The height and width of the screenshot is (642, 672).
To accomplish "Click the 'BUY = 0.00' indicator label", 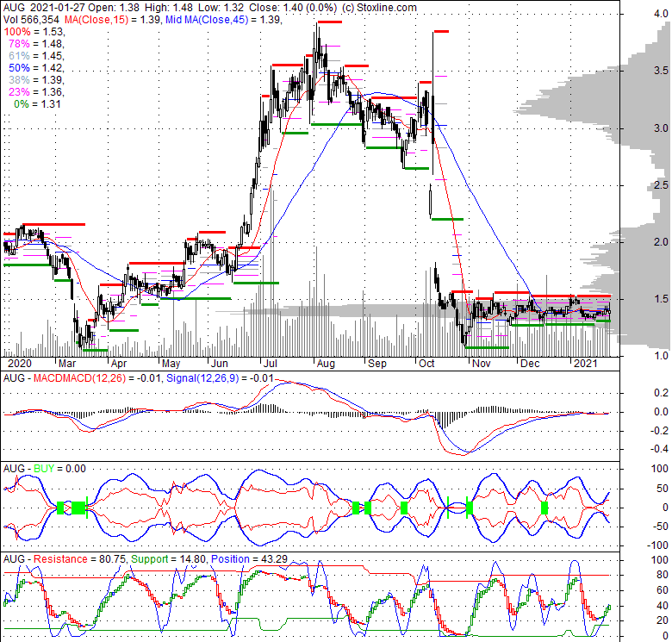I will pyautogui.click(x=59, y=469).
